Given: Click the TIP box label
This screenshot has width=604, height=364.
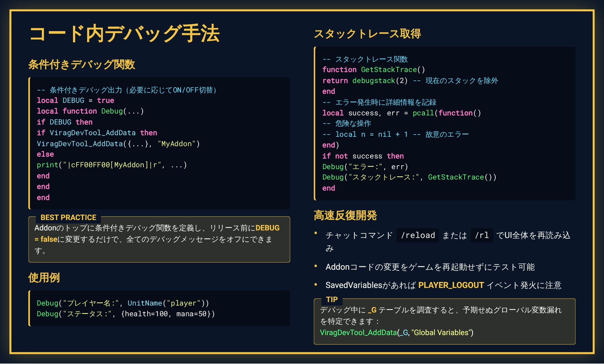Looking at the screenshot, I should click(332, 299).
